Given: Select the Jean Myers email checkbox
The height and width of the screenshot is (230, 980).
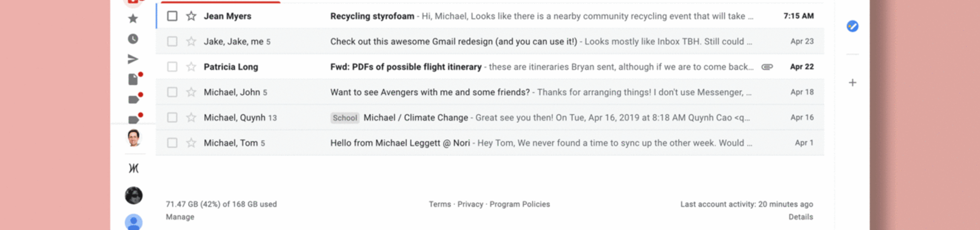Looking at the screenshot, I should pos(172,16).
